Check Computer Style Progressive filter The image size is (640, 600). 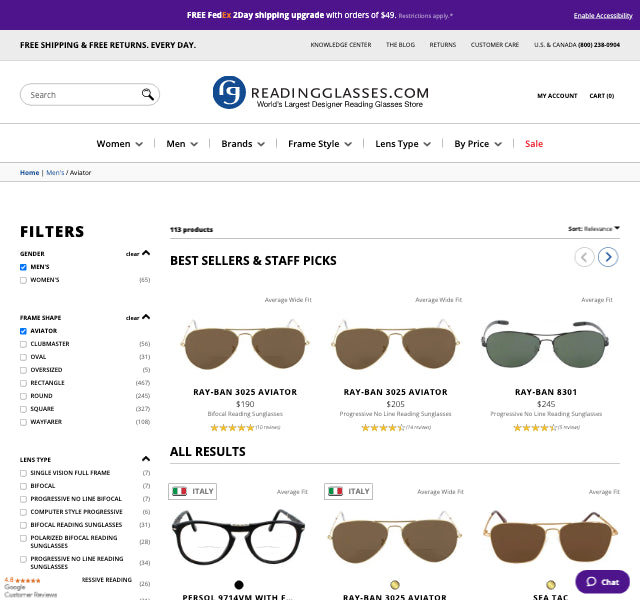[23, 512]
